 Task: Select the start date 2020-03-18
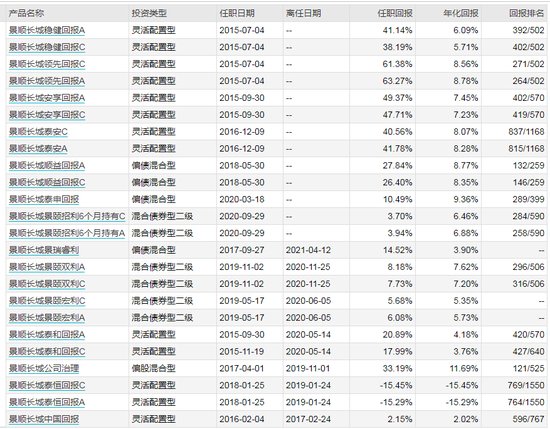242,199
